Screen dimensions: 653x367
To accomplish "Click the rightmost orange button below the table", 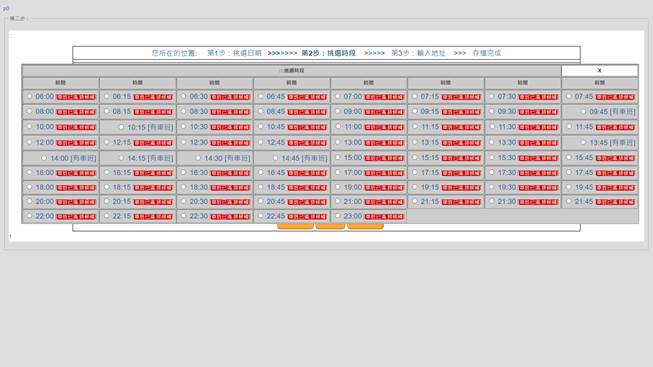I will point(365,227).
